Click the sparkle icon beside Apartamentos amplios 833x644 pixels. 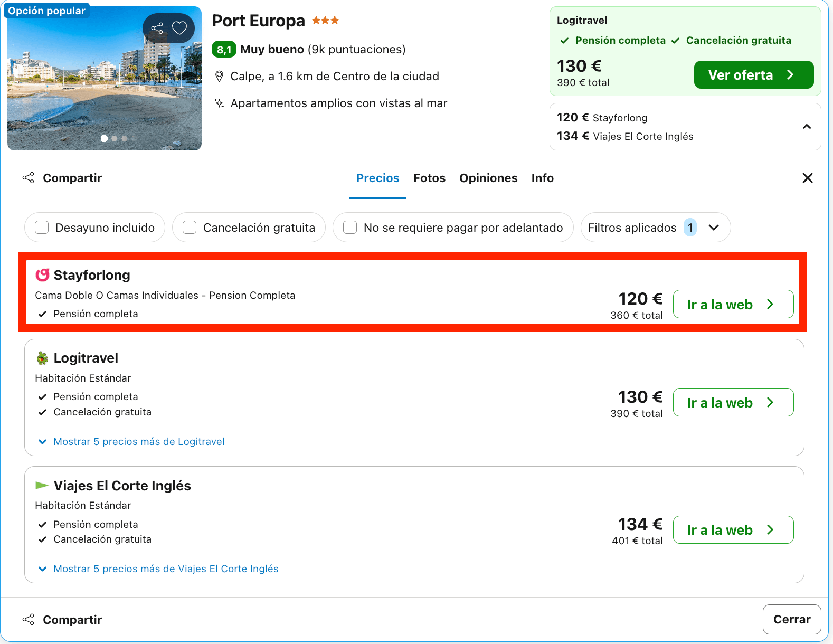point(219,103)
